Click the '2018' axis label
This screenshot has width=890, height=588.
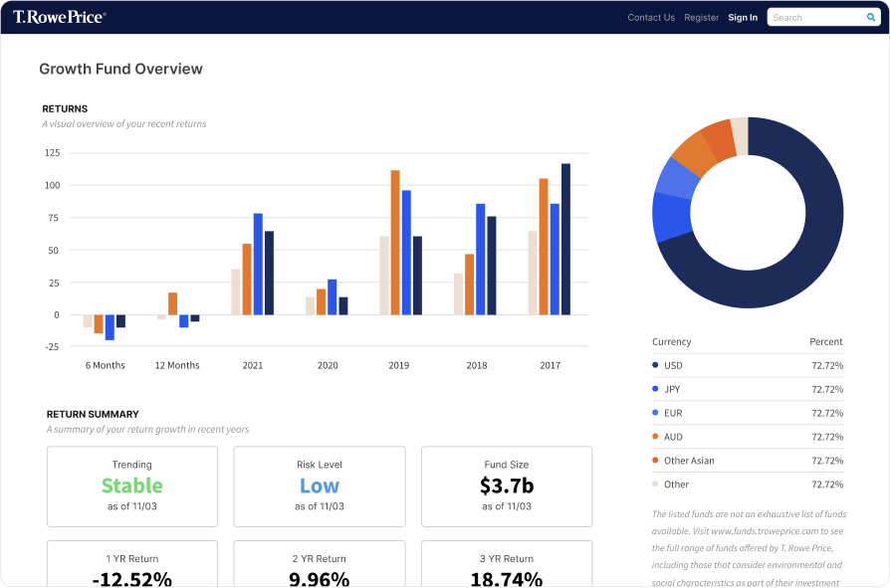coord(477,366)
